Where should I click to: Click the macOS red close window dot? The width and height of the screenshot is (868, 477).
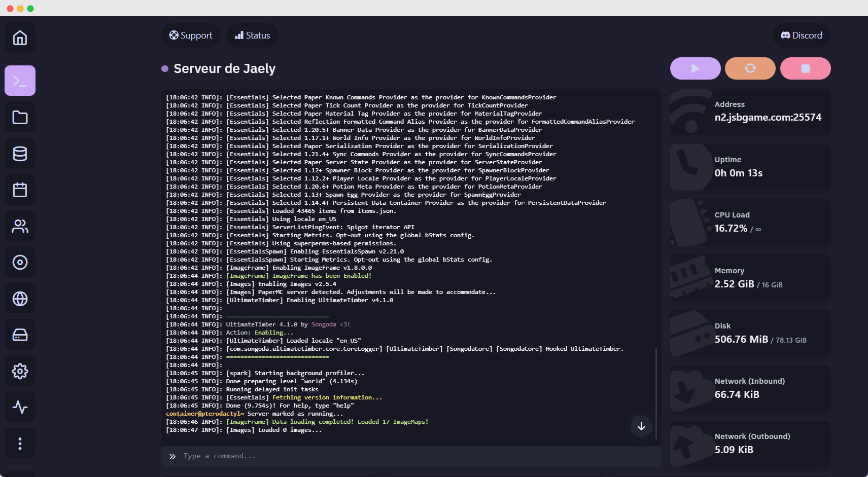(10, 9)
